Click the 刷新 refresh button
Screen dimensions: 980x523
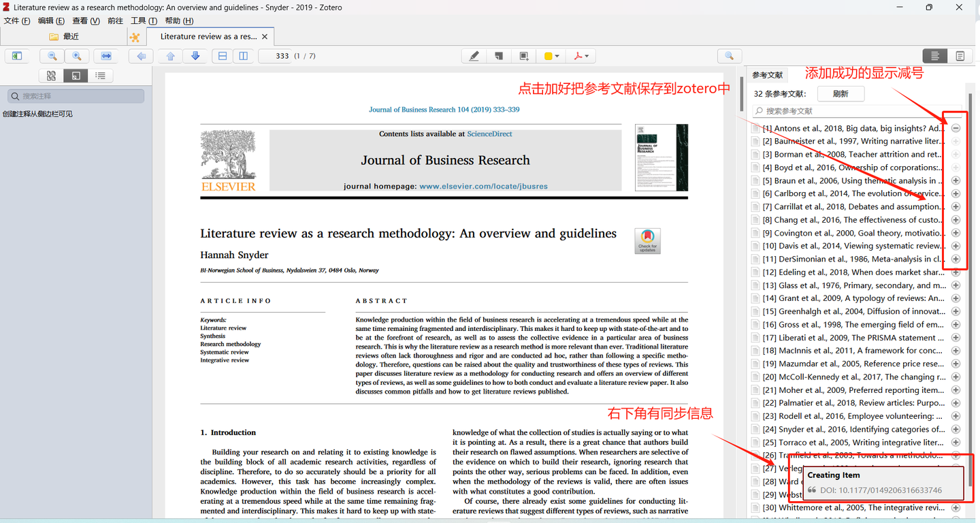tap(840, 94)
